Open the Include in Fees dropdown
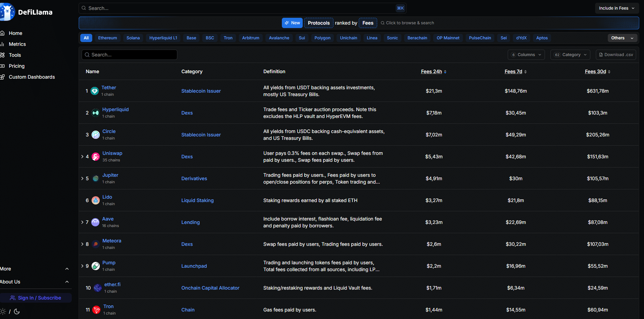The image size is (644, 319). click(617, 8)
